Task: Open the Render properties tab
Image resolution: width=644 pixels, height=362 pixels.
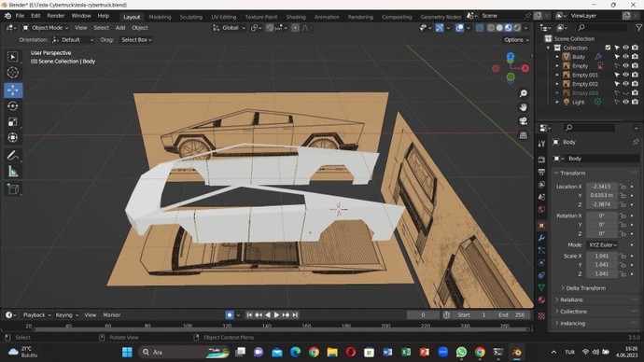Action: (x=541, y=160)
